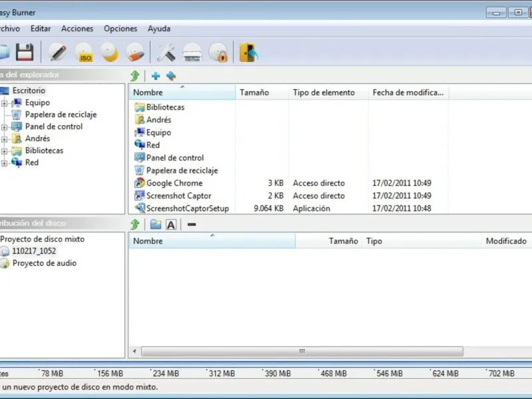Sort disc layout by Modificado column
This screenshot has width=532, height=399.
(507, 241)
